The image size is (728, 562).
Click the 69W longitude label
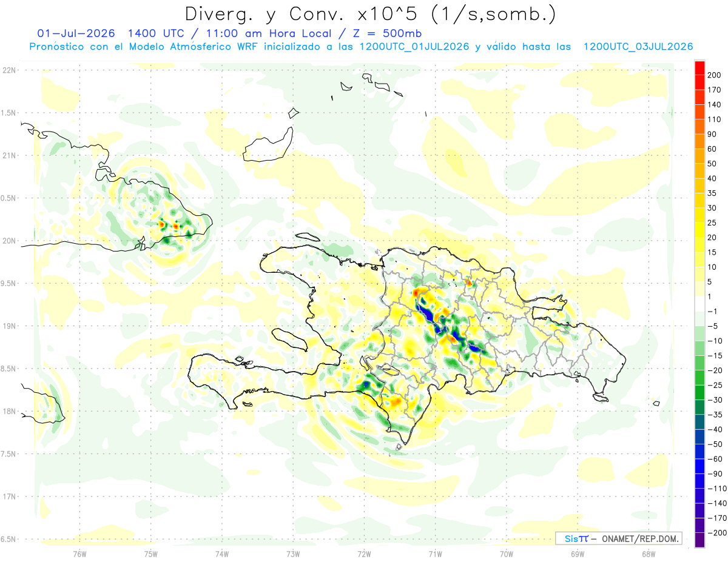tap(578, 554)
